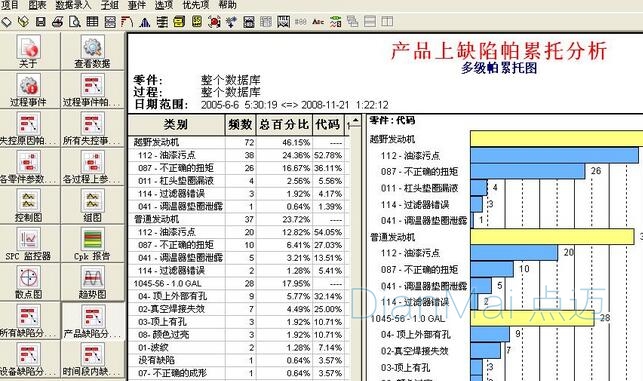This screenshot has height=381, width=643.
Task: Click the 'Abc' text toolbar icon
Action: (318, 21)
